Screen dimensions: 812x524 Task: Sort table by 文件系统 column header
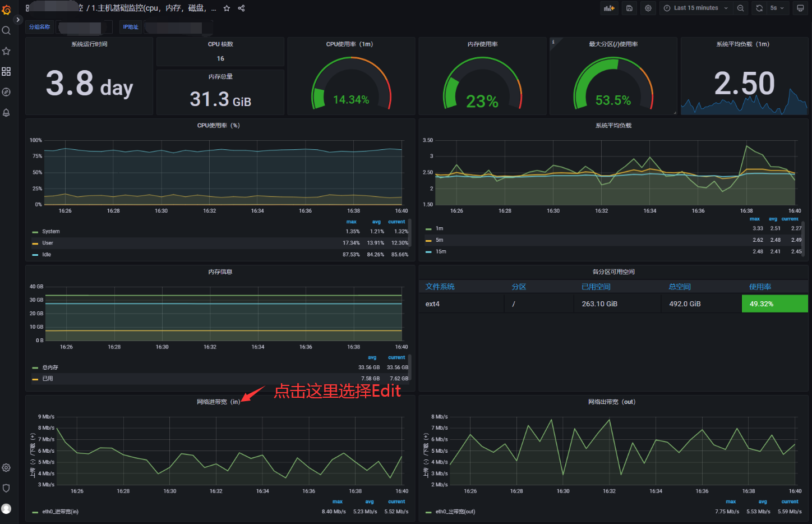440,287
